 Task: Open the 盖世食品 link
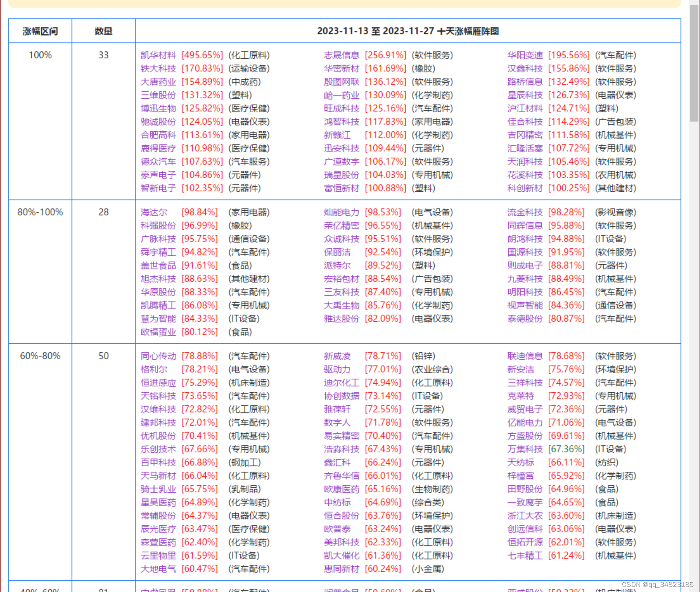(x=158, y=266)
